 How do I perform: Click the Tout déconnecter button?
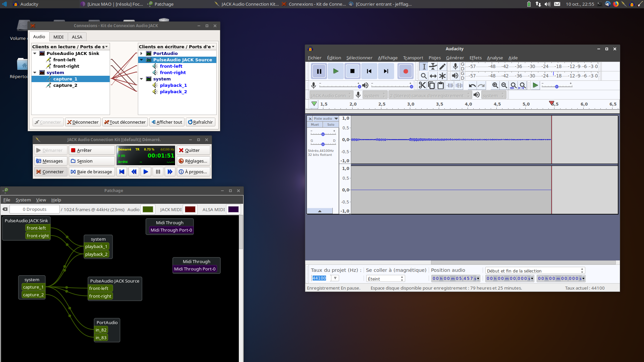point(125,122)
